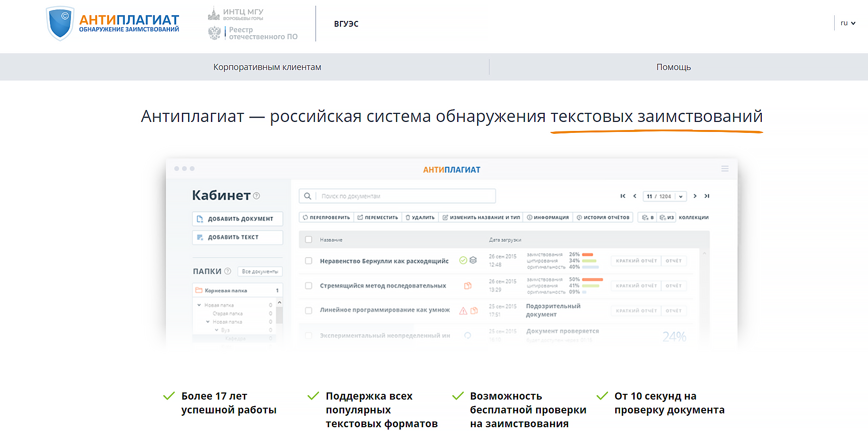Open Стремящийся метод последовательных document

click(383, 286)
